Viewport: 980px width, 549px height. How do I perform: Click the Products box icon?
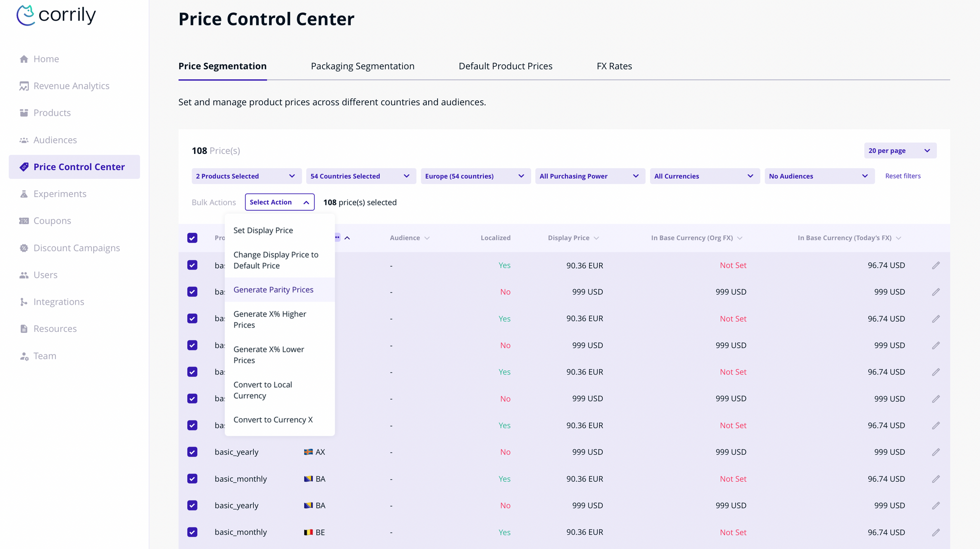pyautogui.click(x=24, y=113)
